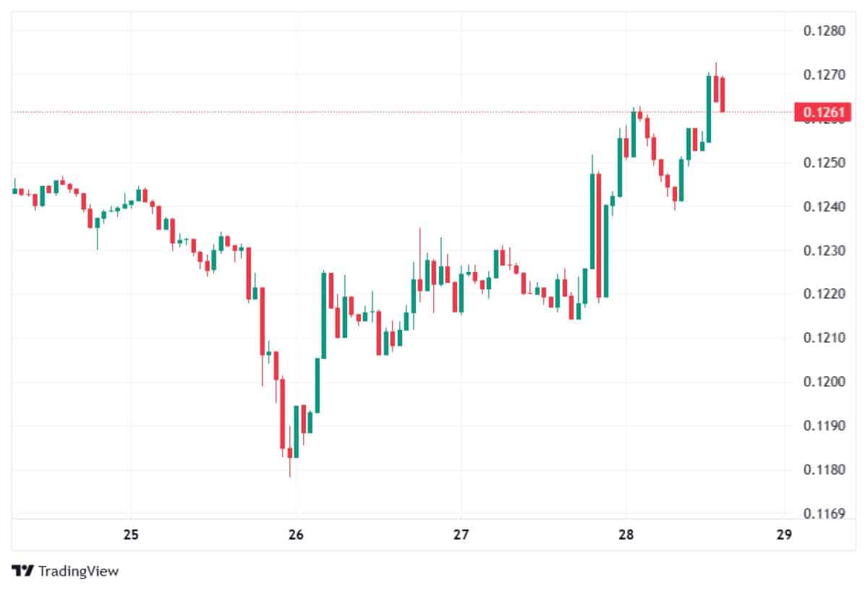Open the TradingView text link
This screenshot has width=868, height=591.
77,571
